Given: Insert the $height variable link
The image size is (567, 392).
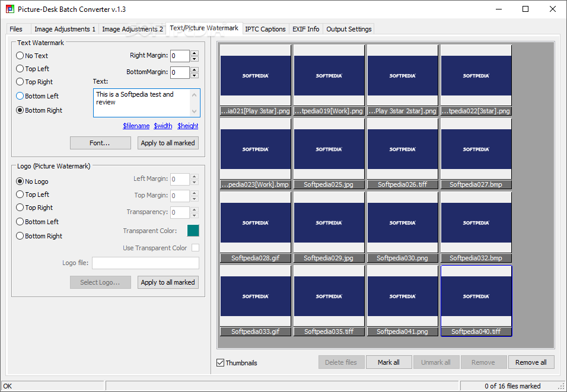Looking at the screenshot, I should pyautogui.click(x=187, y=126).
